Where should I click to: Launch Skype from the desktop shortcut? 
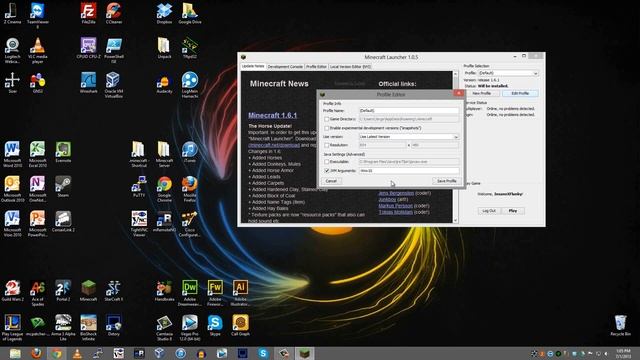pos(215,325)
